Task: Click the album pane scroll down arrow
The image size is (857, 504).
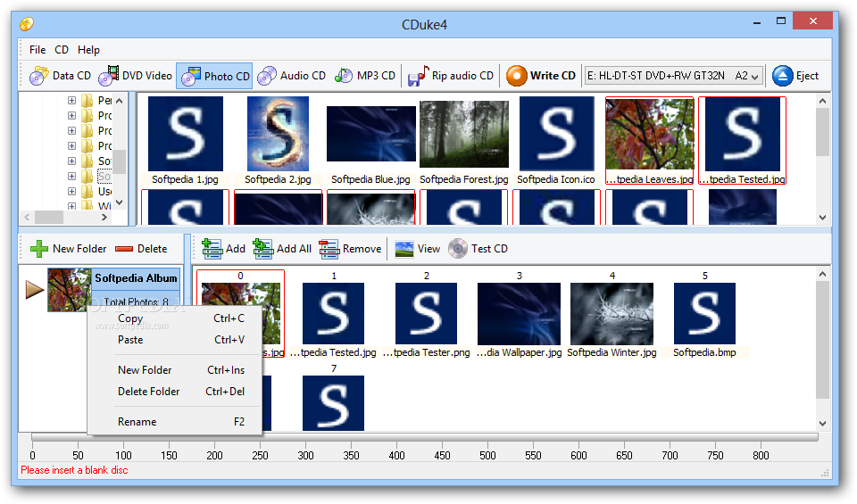Action: click(822, 423)
